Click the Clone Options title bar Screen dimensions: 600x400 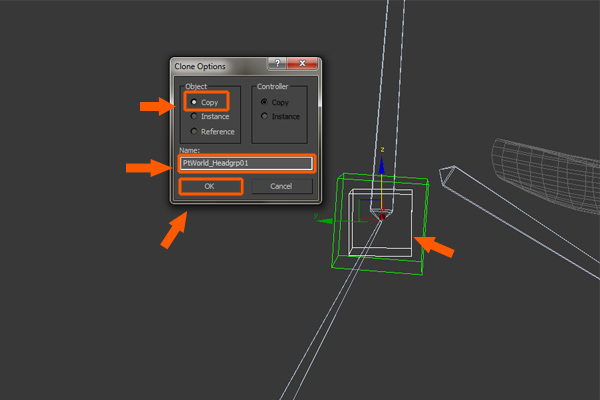pos(220,66)
